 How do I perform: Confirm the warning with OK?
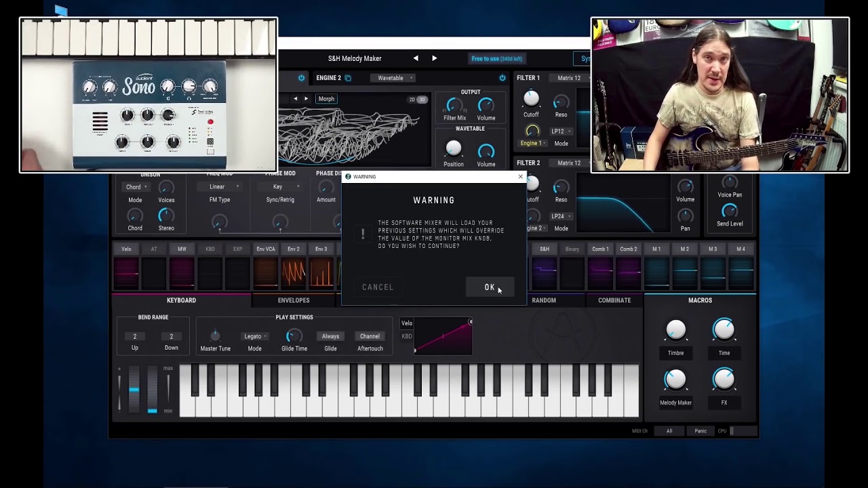tap(490, 287)
